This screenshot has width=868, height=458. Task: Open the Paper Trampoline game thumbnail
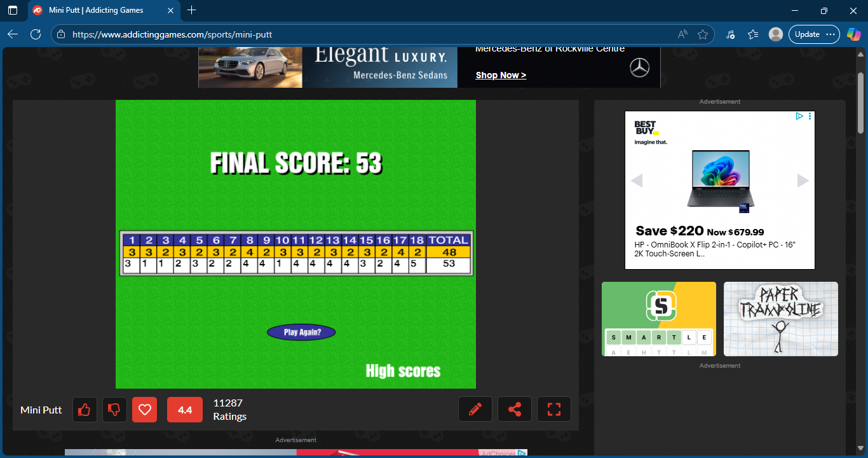point(780,319)
